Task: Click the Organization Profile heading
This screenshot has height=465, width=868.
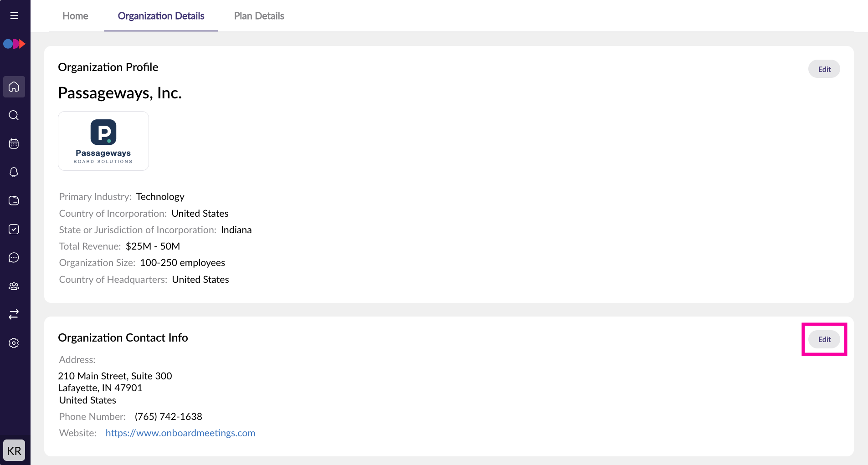Action: click(x=108, y=67)
